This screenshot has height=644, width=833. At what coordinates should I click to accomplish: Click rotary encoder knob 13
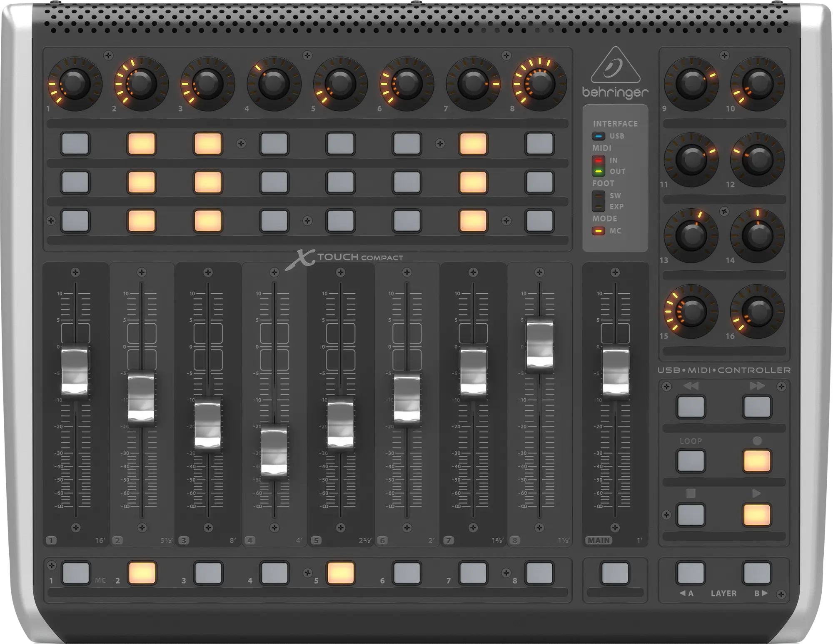coord(691,236)
